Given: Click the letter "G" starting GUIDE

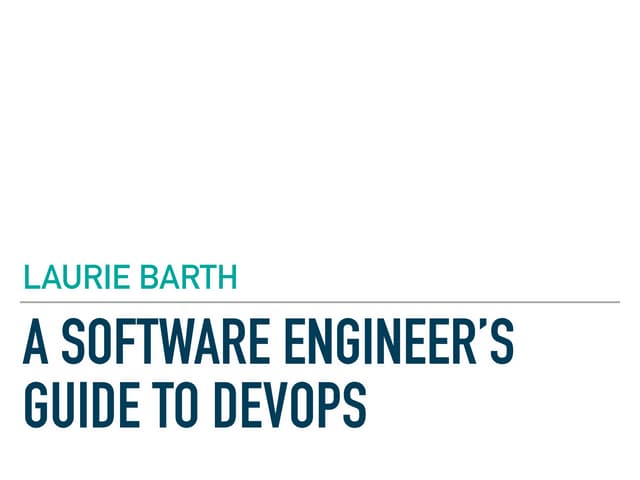Looking at the screenshot, I should coord(35,406).
